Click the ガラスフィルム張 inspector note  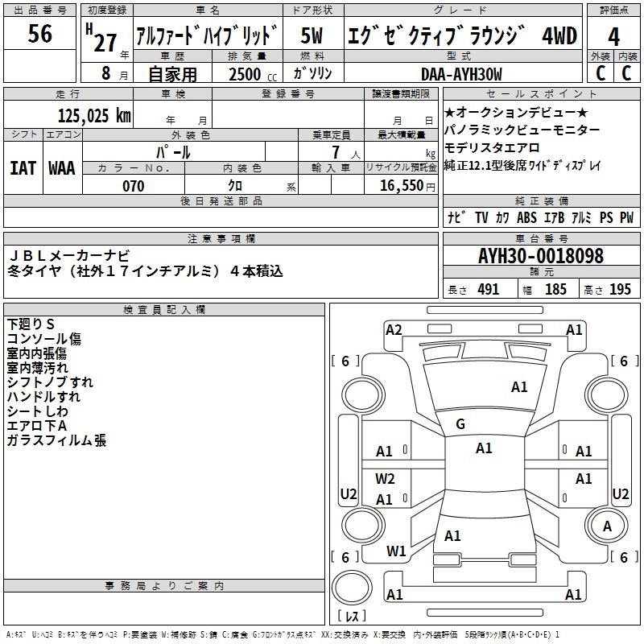(x=56, y=440)
